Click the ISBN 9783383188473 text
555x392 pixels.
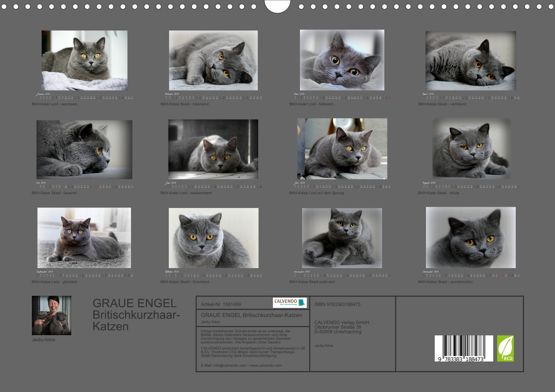click(337, 304)
